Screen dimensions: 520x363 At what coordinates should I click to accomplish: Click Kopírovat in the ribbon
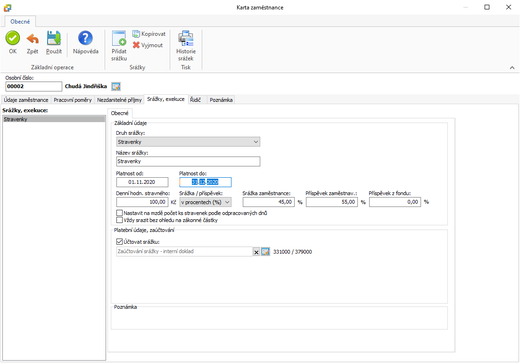coord(149,34)
